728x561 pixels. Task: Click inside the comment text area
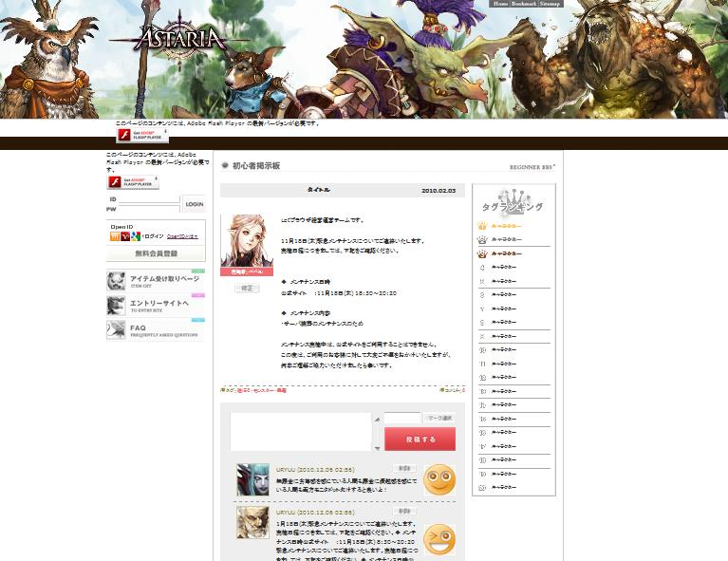(301, 432)
